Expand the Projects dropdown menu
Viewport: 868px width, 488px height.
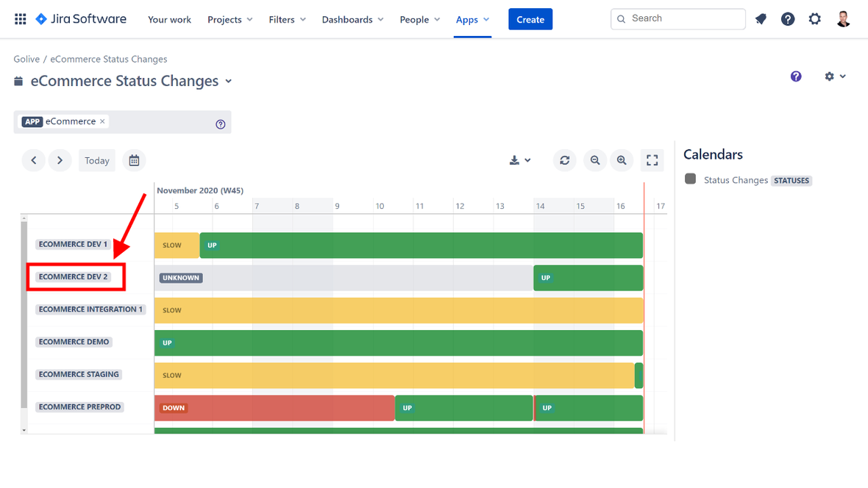[230, 20]
